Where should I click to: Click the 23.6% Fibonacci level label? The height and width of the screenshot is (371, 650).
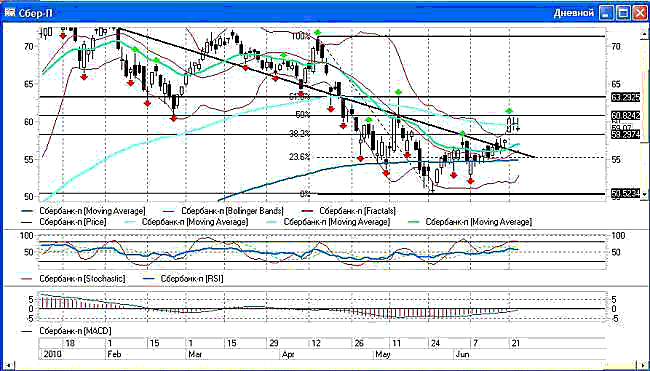(x=300, y=157)
